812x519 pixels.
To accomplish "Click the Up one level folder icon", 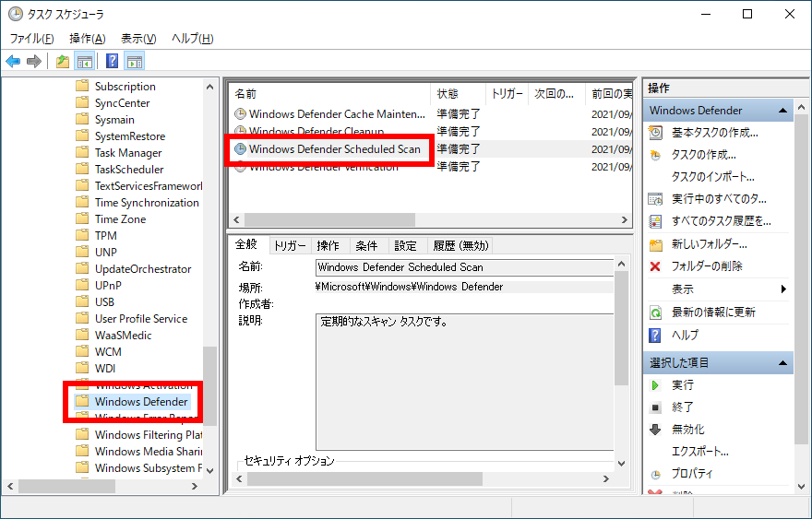I will [x=63, y=62].
